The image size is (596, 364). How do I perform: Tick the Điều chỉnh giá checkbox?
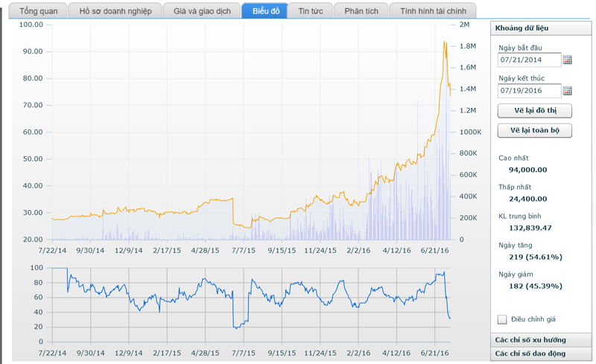502,319
